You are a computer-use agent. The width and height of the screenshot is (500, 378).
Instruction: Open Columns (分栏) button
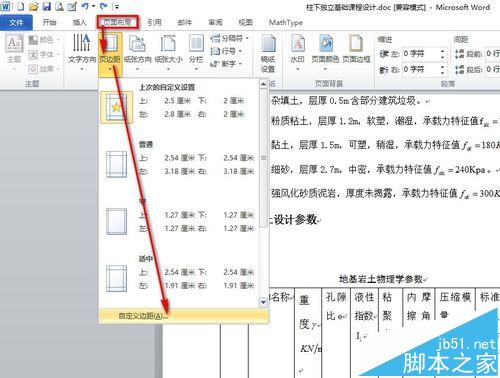coord(196,53)
